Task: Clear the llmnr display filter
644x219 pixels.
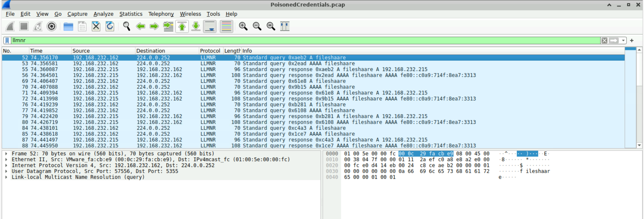Action: [604, 40]
